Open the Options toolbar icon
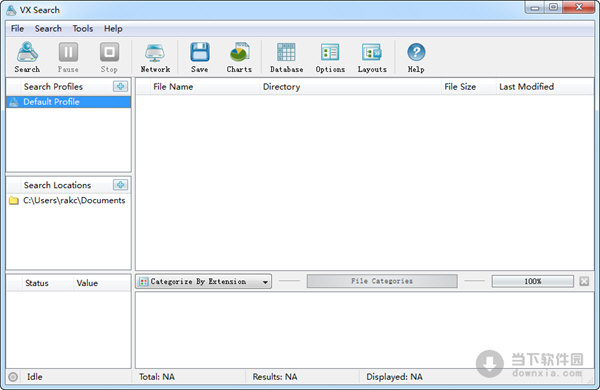The width and height of the screenshot is (600, 390). click(330, 52)
